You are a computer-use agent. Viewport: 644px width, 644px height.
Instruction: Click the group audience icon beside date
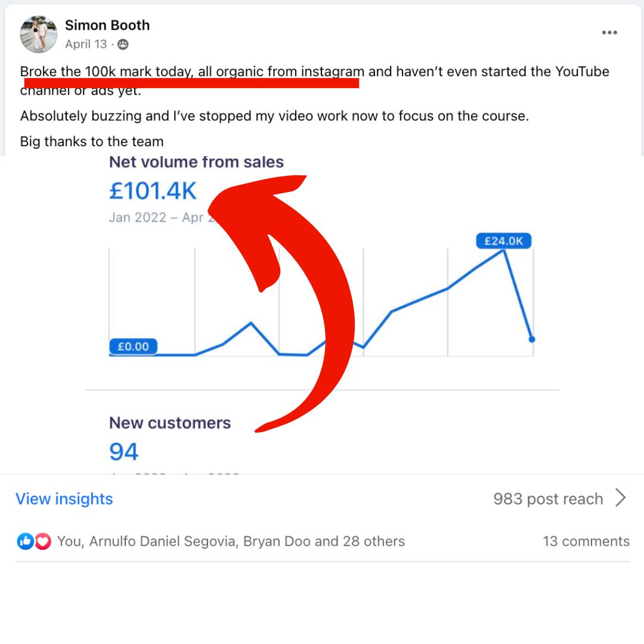123,44
